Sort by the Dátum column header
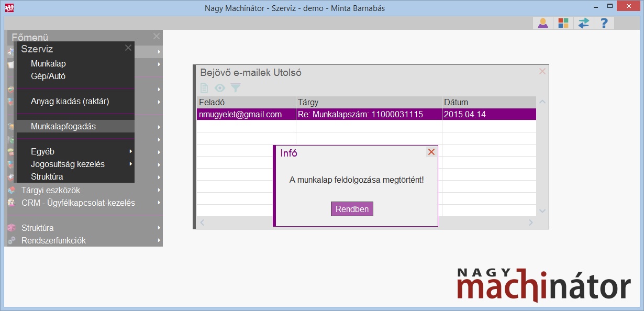The image size is (644, 311). click(x=489, y=102)
